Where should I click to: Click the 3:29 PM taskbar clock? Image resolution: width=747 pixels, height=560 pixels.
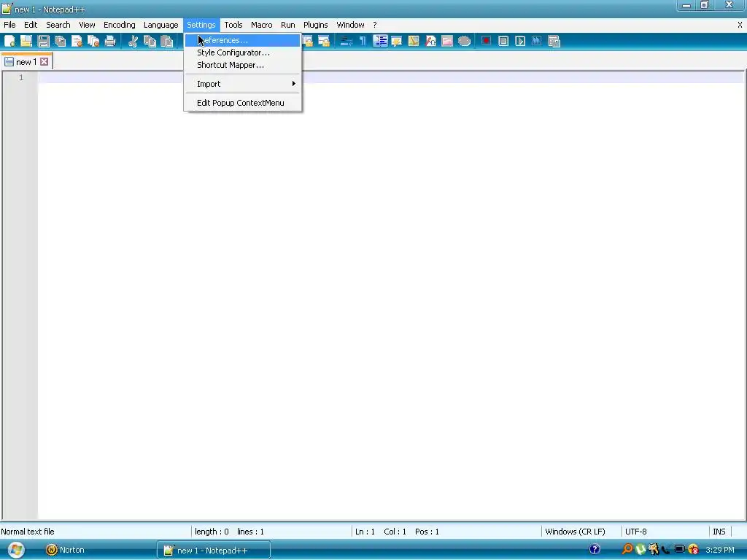click(720, 550)
